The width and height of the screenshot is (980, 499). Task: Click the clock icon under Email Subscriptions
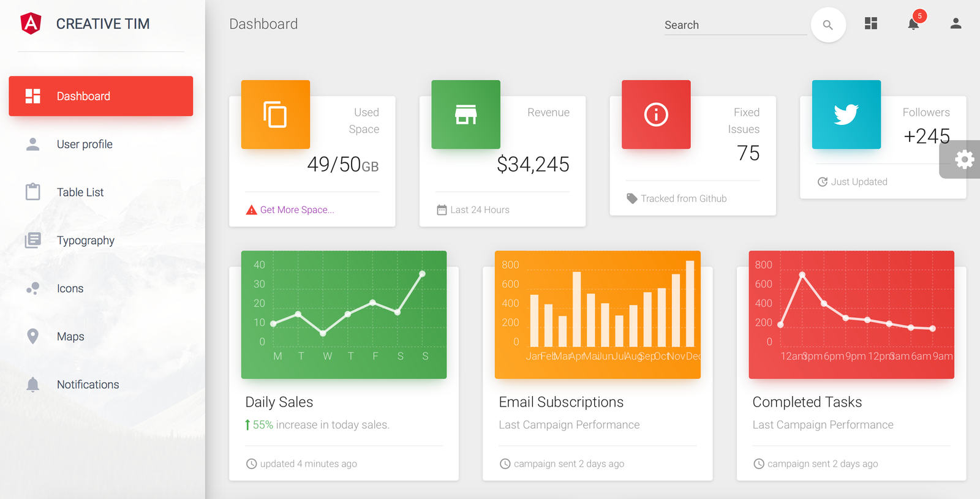(x=505, y=463)
